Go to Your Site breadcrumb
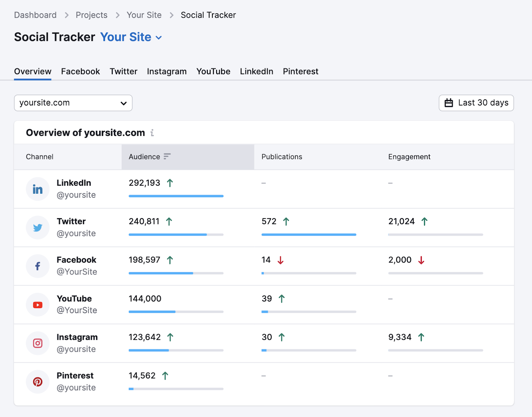Screen dimensions: 532x417 click(x=144, y=15)
